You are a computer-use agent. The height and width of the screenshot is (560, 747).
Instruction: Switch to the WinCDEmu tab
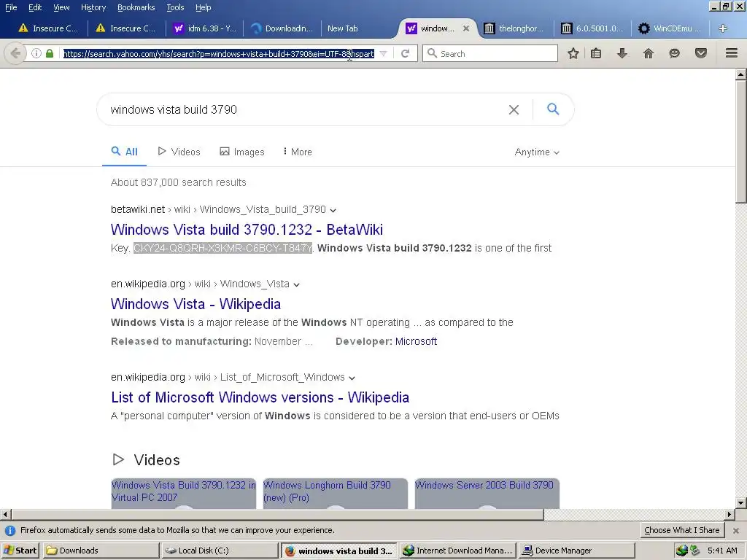[x=670, y=28]
